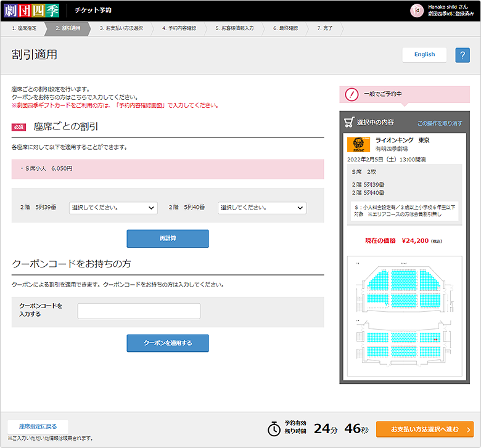The height and width of the screenshot is (448, 481).
Task: Open the blue help question mark icon
Action: pos(462,55)
